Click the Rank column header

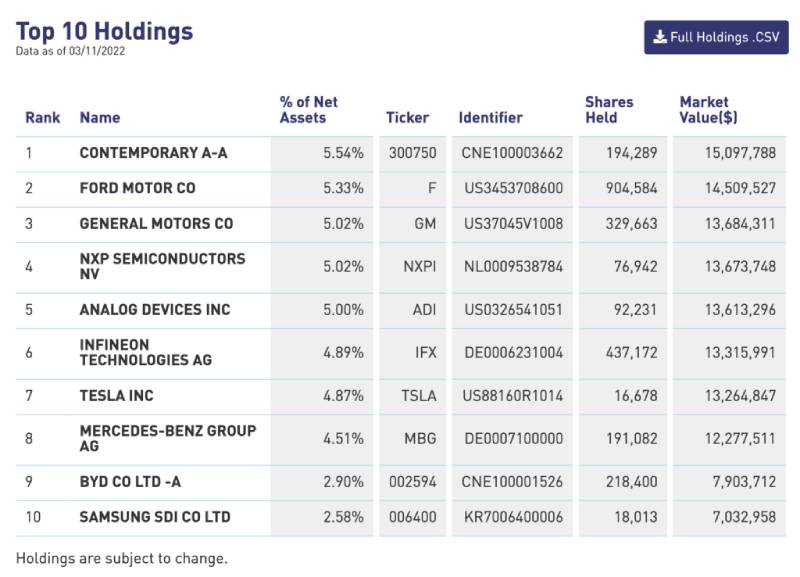click(x=43, y=117)
